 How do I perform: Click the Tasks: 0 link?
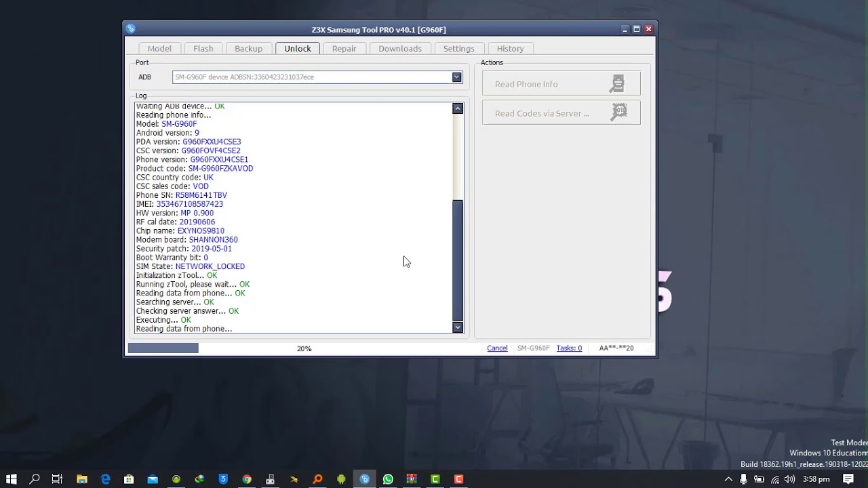(x=569, y=348)
